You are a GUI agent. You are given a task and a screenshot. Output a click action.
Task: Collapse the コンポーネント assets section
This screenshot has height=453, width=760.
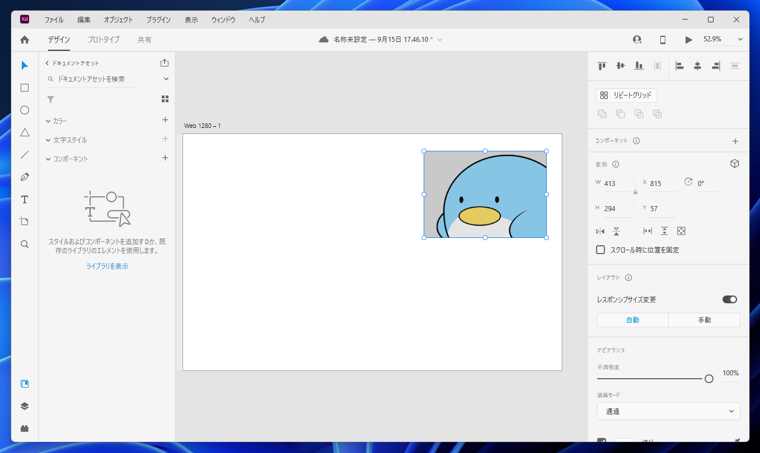coord(48,159)
